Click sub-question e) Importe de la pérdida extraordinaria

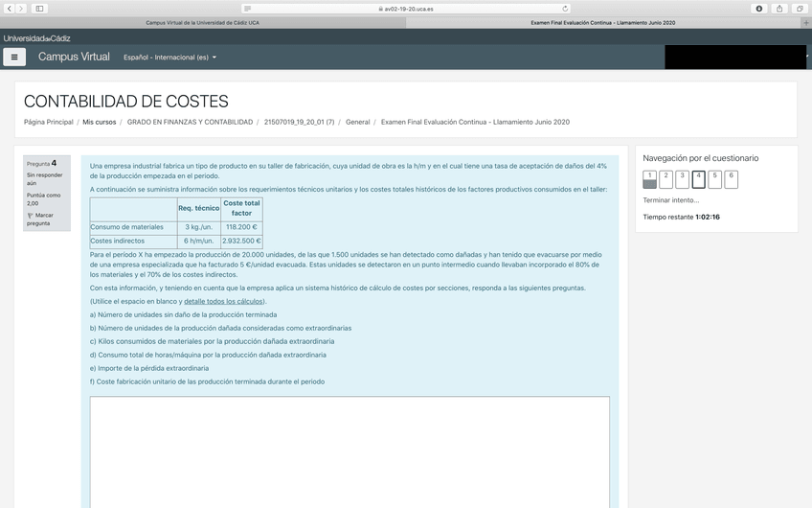pos(149,368)
